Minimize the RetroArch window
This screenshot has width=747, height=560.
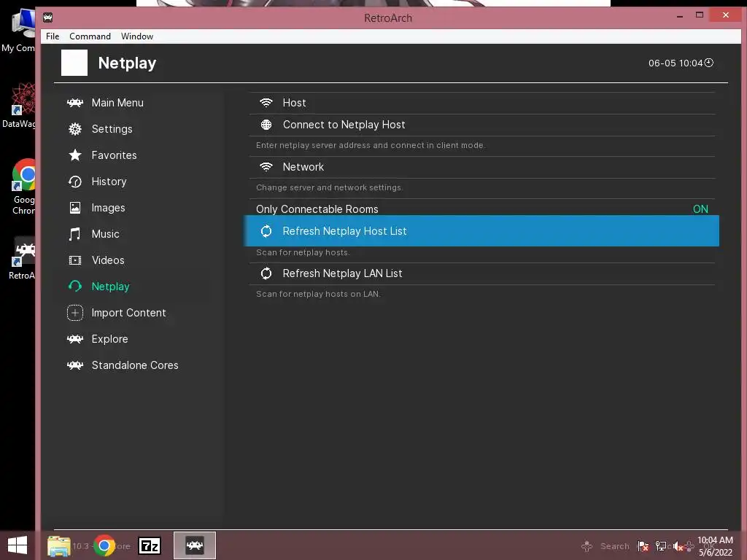click(680, 16)
